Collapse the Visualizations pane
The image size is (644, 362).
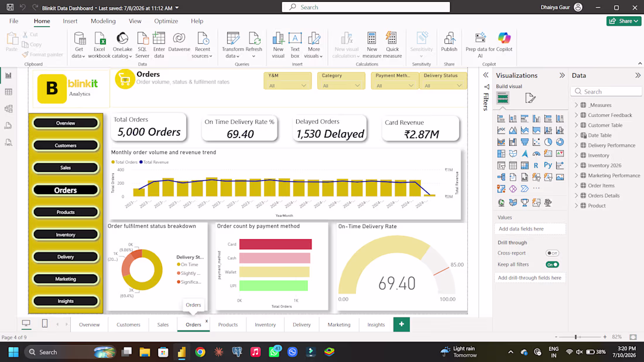point(562,75)
